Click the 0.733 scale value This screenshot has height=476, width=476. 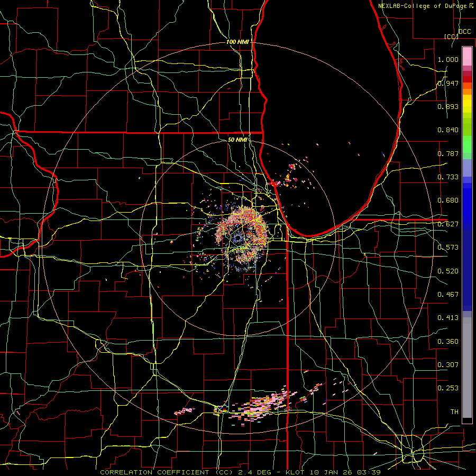click(448, 177)
